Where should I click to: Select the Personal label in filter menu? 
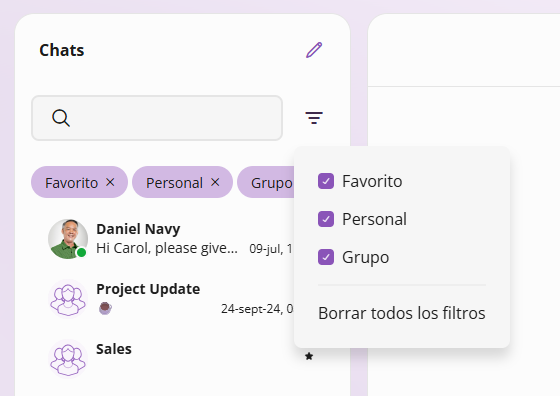[x=374, y=219]
